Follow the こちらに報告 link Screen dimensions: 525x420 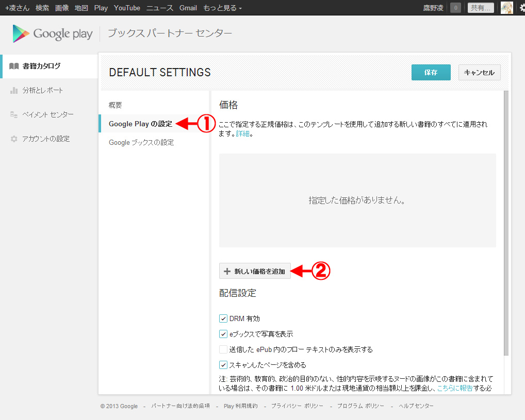(455, 388)
